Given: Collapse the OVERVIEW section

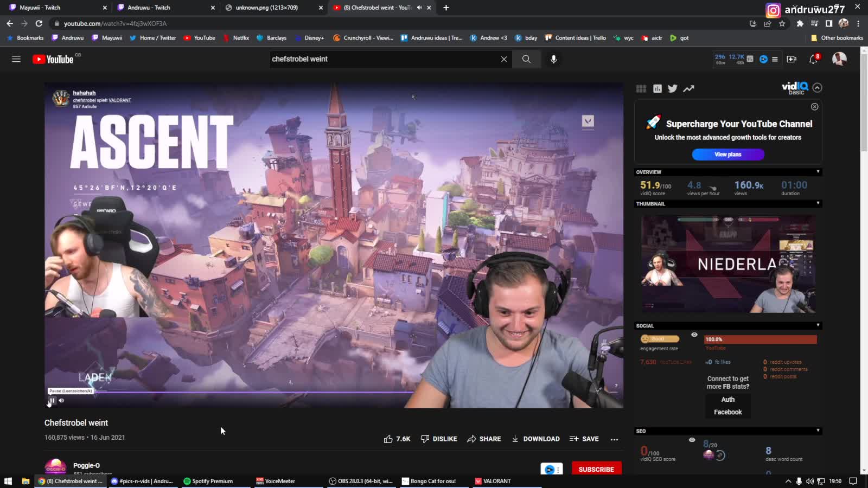Looking at the screenshot, I should [818, 171].
